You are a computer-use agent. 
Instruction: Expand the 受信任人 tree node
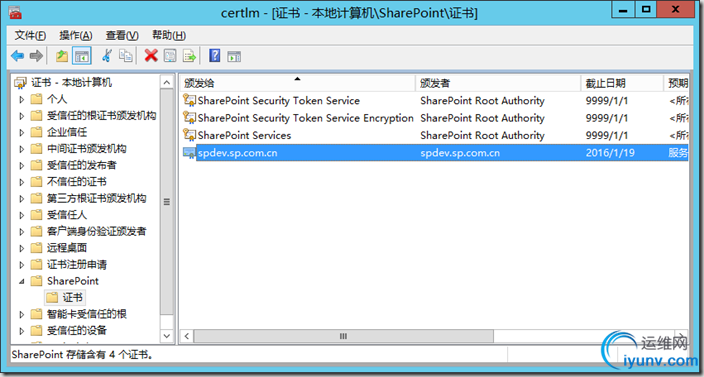[x=22, y=215]
